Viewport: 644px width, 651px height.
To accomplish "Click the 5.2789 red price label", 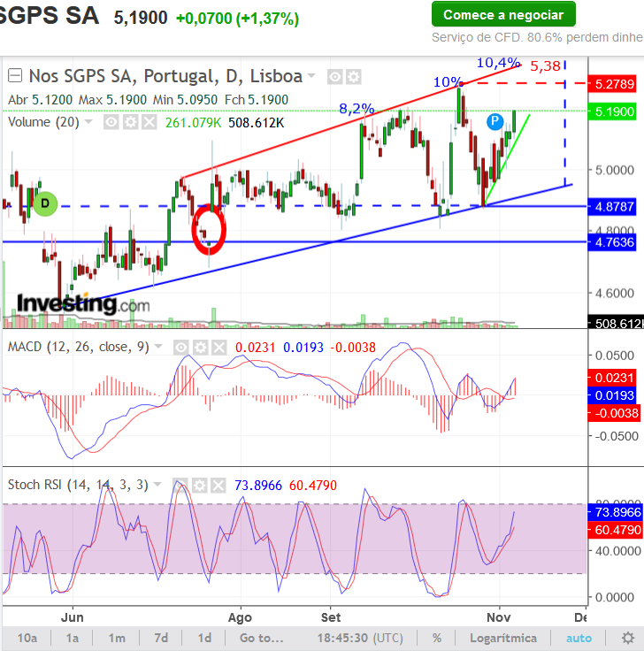I will 613,84.
